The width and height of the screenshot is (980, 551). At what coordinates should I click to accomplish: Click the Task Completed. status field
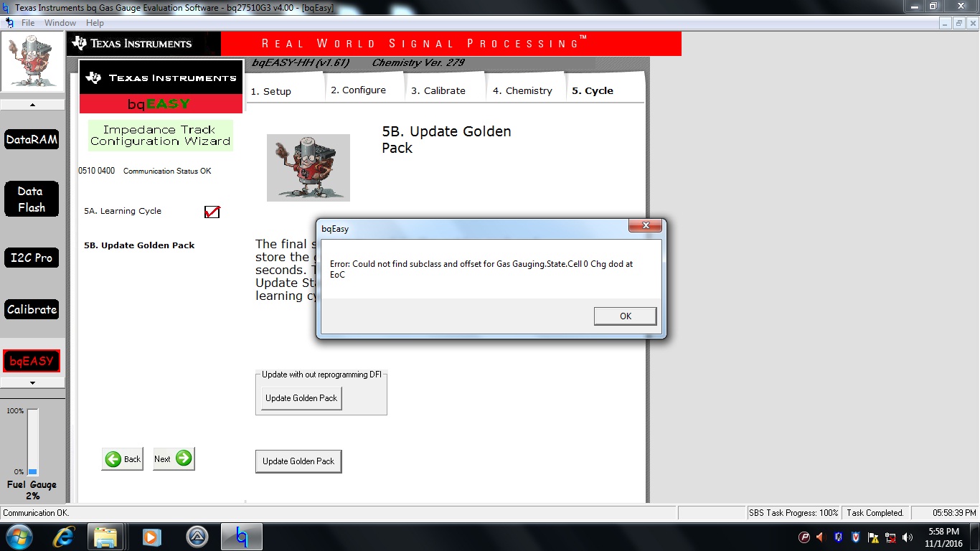pyautogui.click(x=875, y=513)
